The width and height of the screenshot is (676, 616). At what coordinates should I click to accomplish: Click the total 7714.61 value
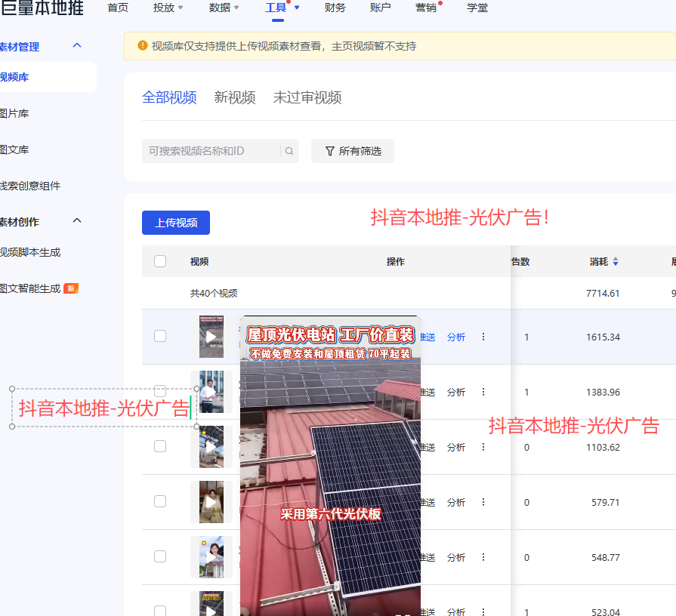(x=603, y=294)
